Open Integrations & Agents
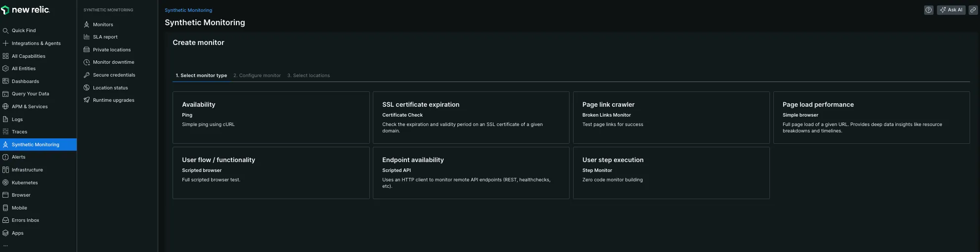This screenshot has height=252, width=980. [x=36, y=43]
